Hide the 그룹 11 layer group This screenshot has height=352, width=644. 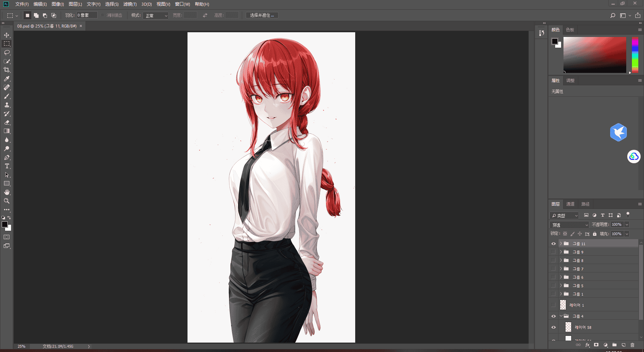point(553,244)
